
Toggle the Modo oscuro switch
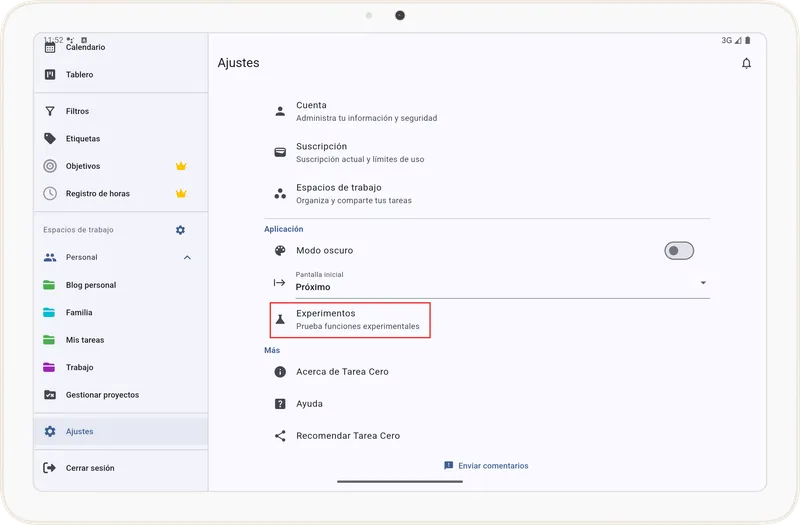pos(679,251)
